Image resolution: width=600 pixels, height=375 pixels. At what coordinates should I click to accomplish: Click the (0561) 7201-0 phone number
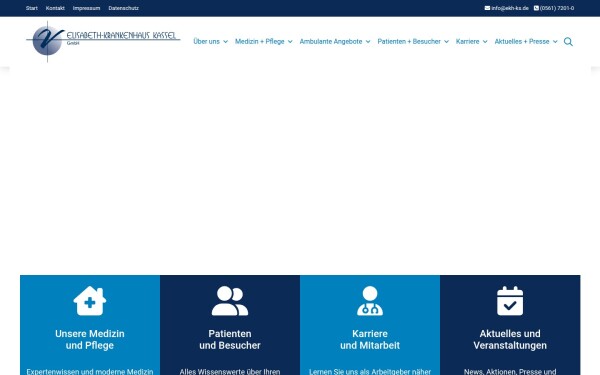(x=557, y=8)
